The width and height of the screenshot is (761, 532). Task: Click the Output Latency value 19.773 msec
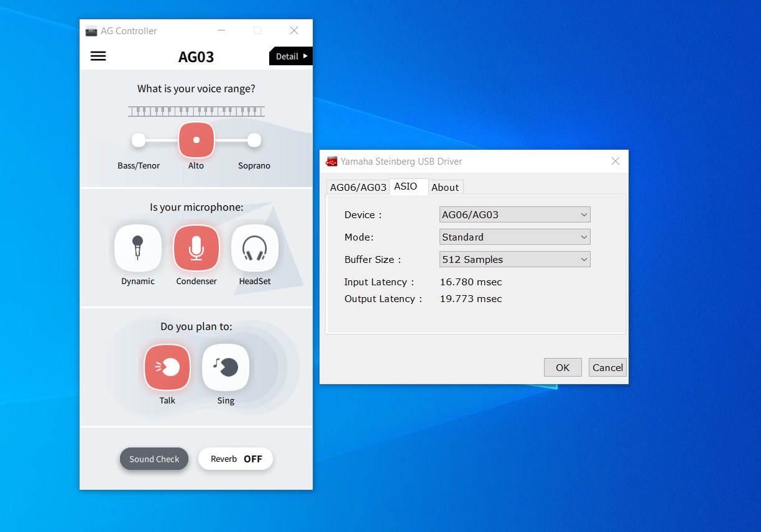pyautogui.click(x=471, y=299)
